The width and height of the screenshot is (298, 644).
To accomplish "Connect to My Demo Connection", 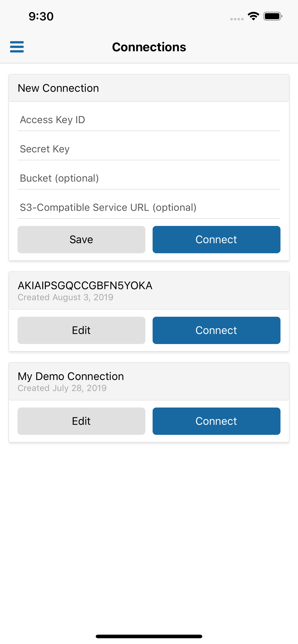I will (x=216, y=421).
